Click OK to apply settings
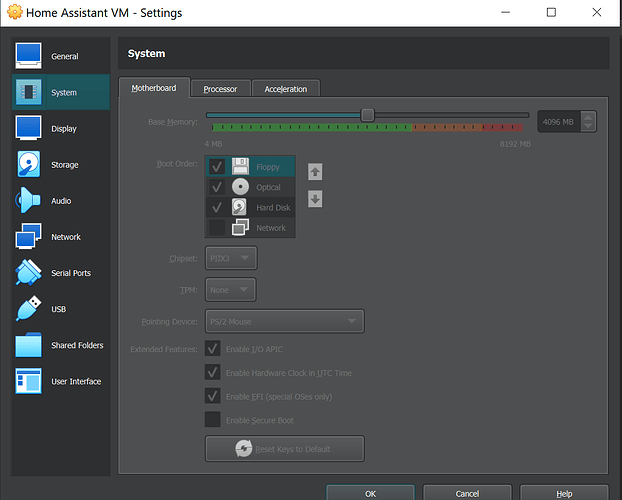Screen dimensions: 622x500 [371, 493]
